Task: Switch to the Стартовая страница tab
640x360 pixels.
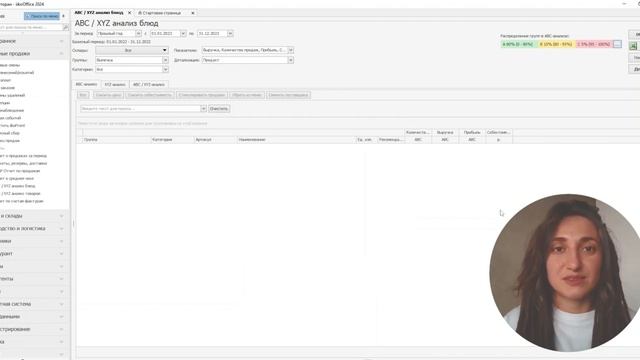Action: click(162, 13)
